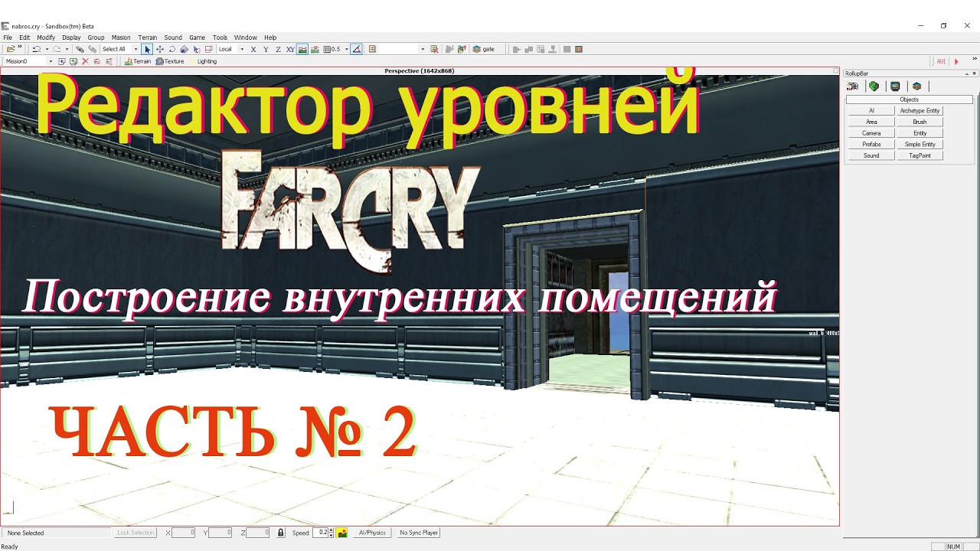
Task: Click the Unlink objects icon
Action: click(92, 49)
